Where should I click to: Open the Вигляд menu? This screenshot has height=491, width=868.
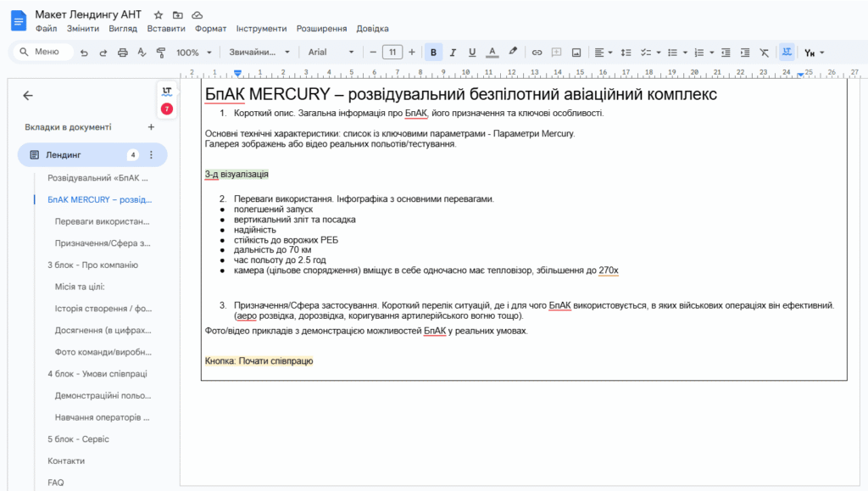click(x=123, y=29)
